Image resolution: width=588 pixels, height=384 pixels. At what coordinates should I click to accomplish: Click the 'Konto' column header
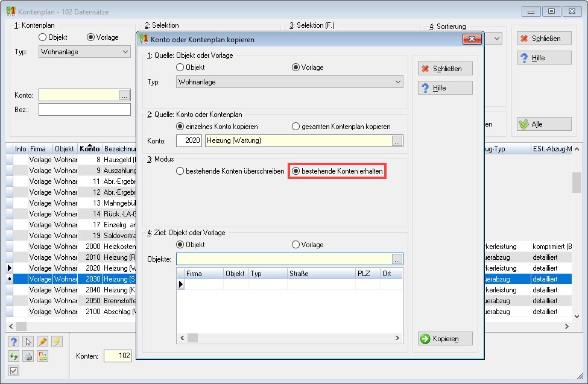89,149
